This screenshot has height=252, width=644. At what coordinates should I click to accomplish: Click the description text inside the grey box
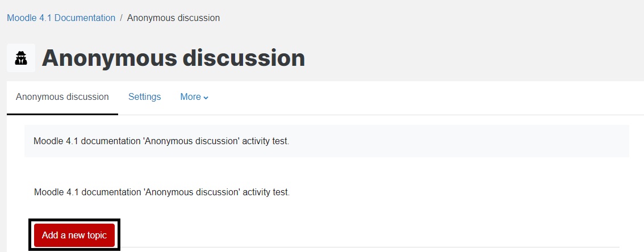pyautogui.click(x=161, y=141)
